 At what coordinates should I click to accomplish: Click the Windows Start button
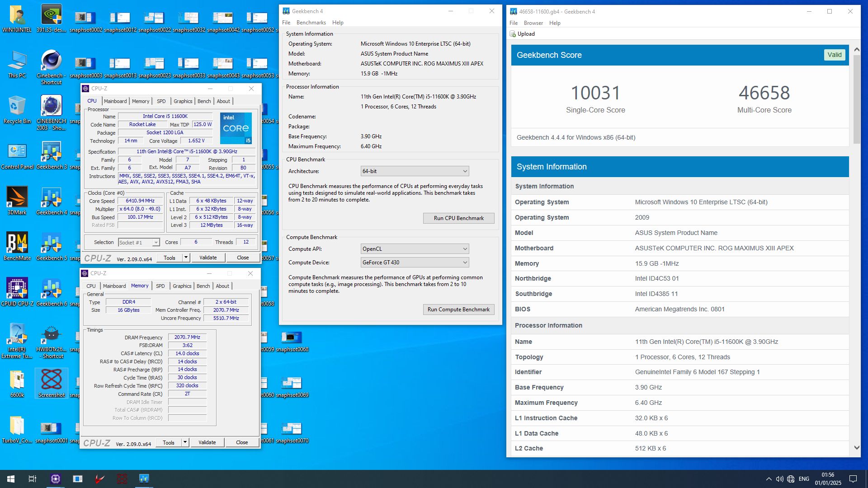pyautogui.click(x=11, y=479)
